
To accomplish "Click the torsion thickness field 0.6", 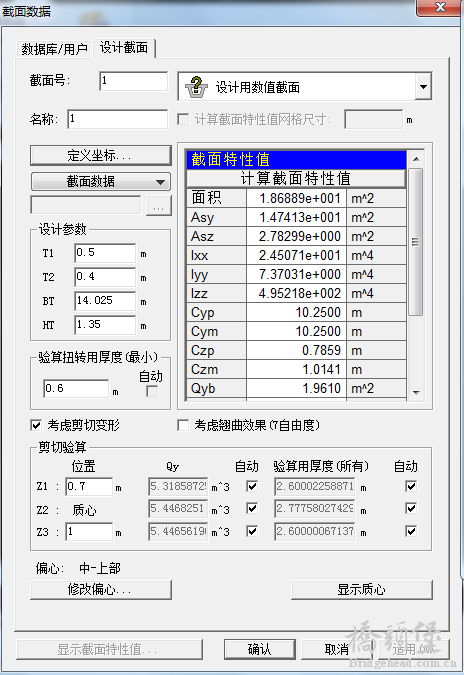I will (x=76, y=389).
